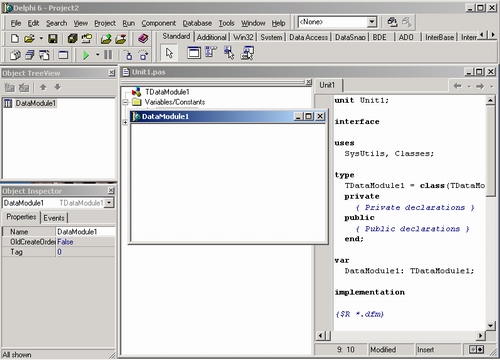The image size is (500, 360).
Task: Open the dropdown arrow beside Open icon
Action: (41, 39)
